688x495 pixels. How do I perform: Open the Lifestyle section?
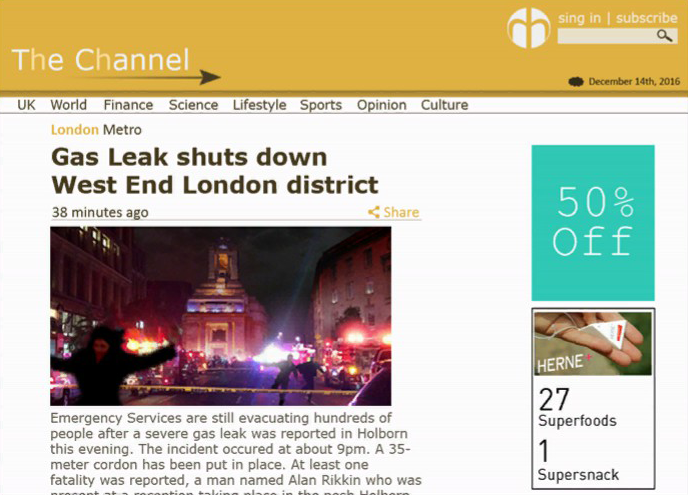[259, 105]
